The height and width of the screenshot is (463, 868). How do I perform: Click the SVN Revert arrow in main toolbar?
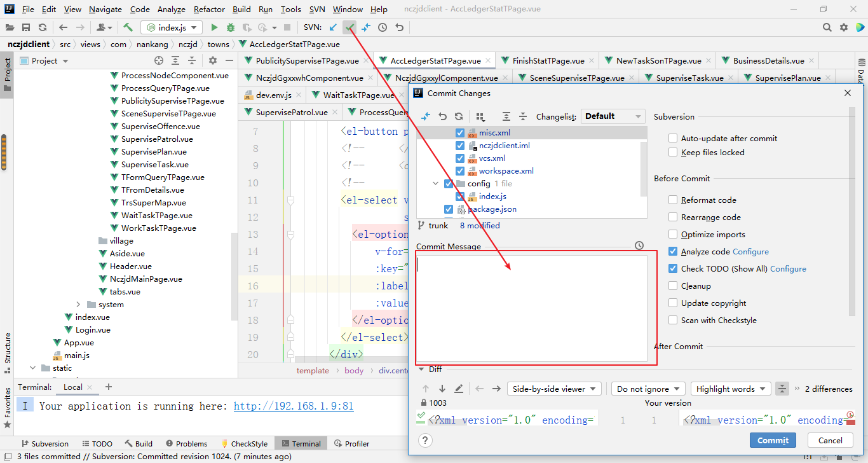pos(399,27)
